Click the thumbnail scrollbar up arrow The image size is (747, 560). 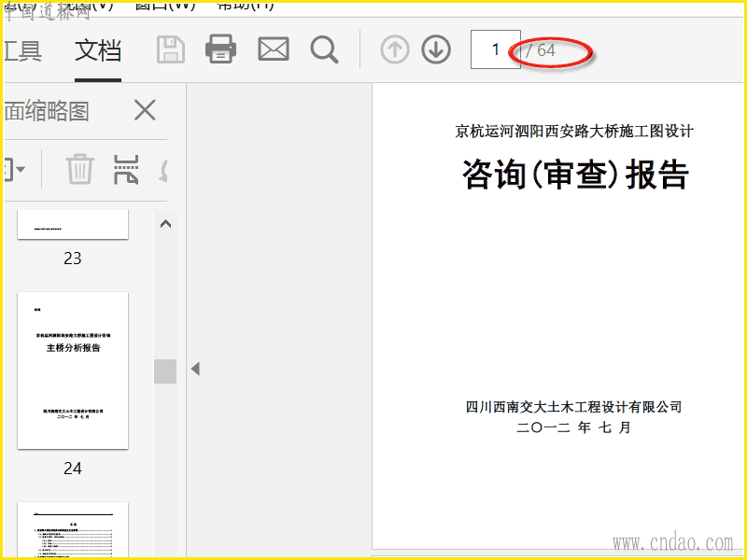[x=165, y=224]
